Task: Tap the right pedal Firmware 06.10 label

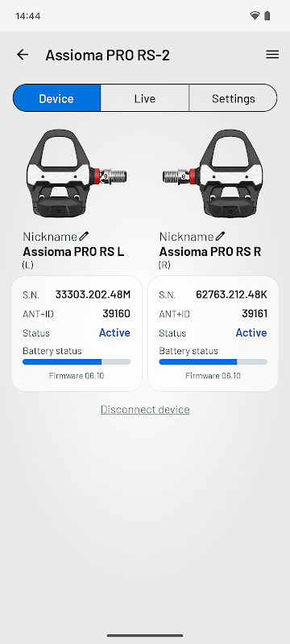Action: click(x=213, y=375)
